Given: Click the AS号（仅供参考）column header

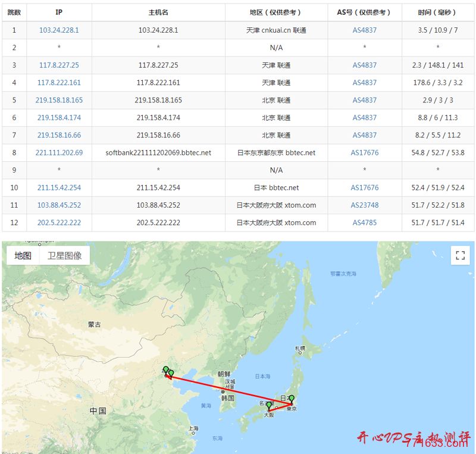Looking at the screenshot, I should click(x=364, y=12).
